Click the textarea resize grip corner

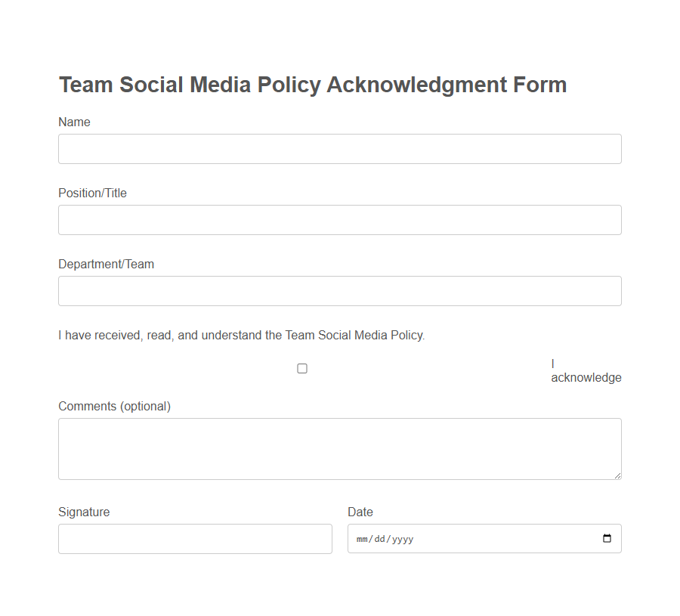[618, 475]
